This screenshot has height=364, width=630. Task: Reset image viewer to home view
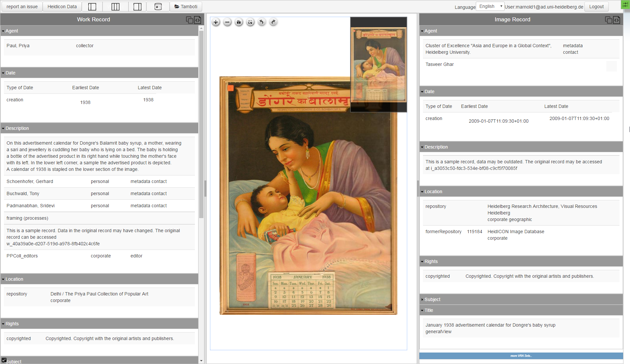pos(239,22)
